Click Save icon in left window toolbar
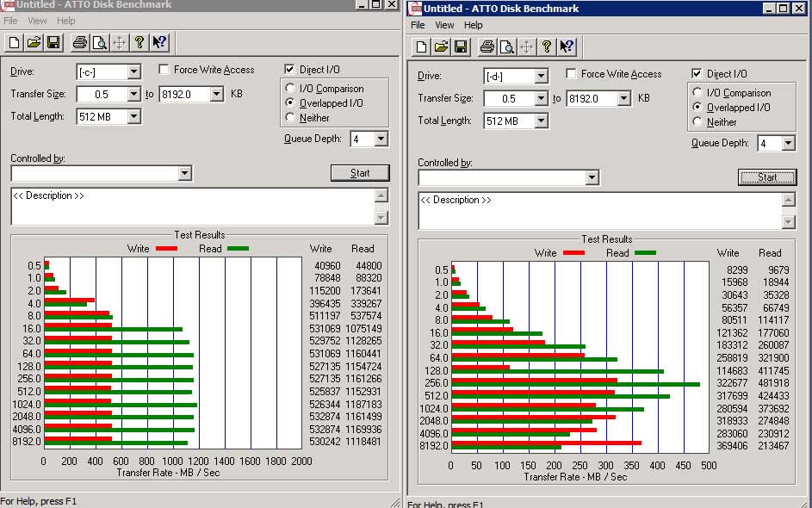The height and width of the screenshot is (508, 812). tap(53, 42)
